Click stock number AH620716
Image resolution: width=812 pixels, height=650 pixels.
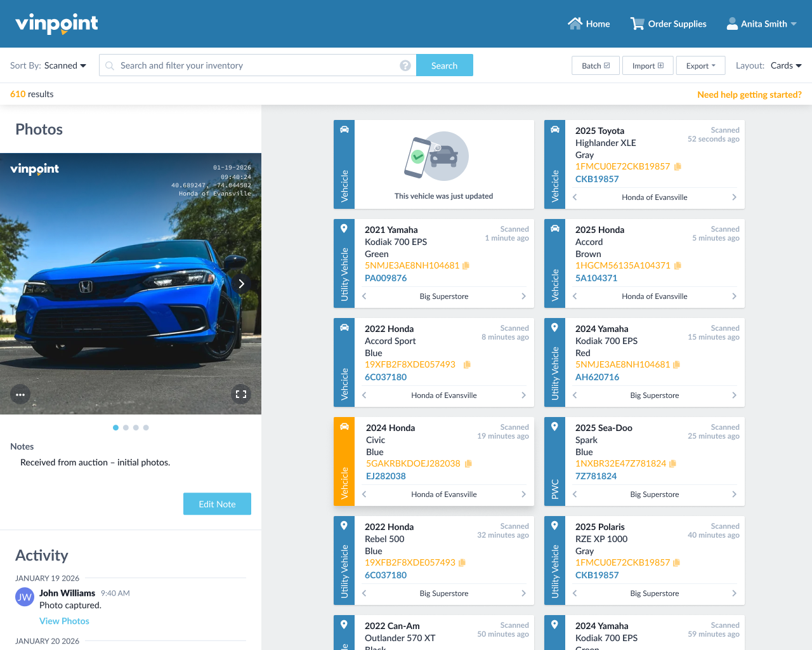click(x=597, y=377)
